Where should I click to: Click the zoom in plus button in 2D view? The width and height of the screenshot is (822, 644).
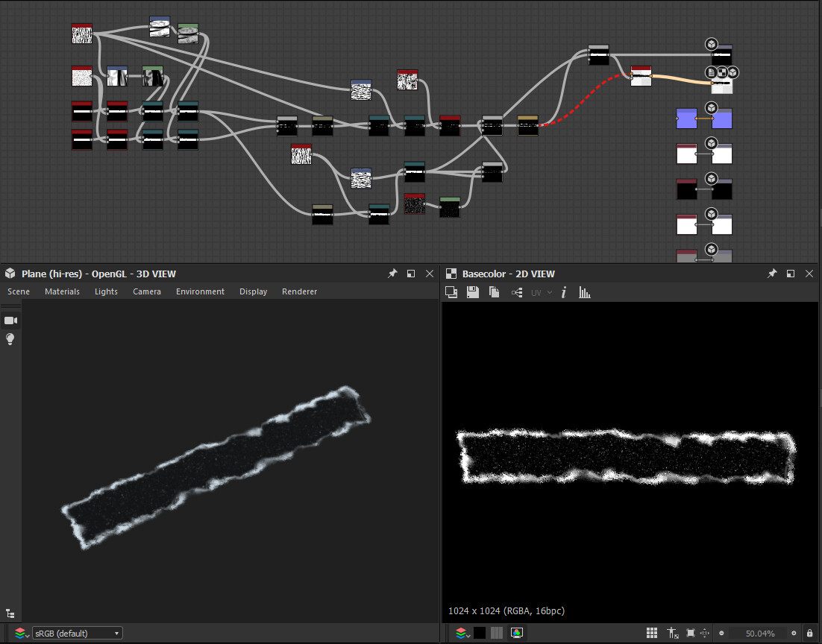point(795,634)
